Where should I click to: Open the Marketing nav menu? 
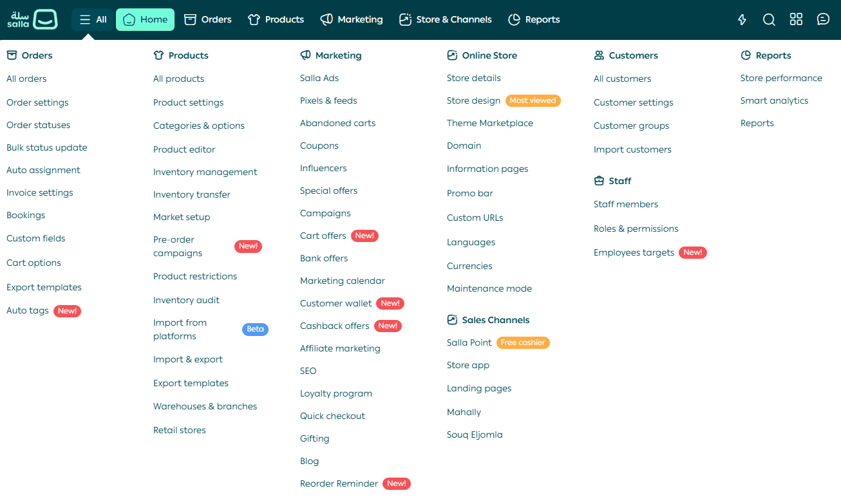click(352, 19)
